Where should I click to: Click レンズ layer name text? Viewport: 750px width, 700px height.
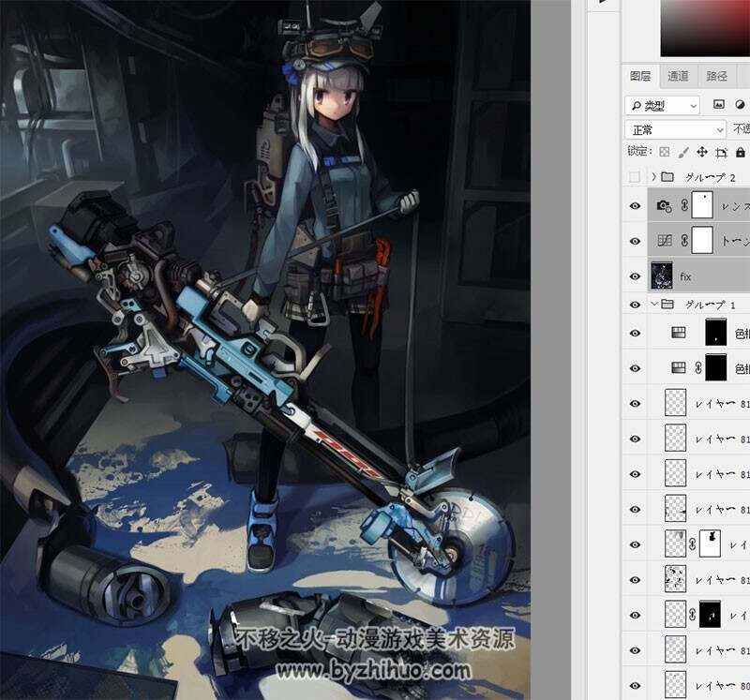(x=735, y=206)
